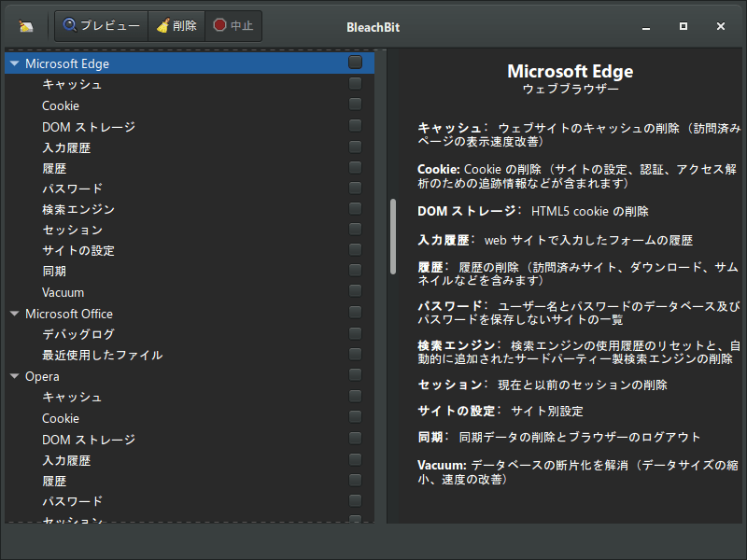The height and width of the screenshot is (560, 747).
Task: Select Cookie under Opera
Action: (x=190, y=418)
